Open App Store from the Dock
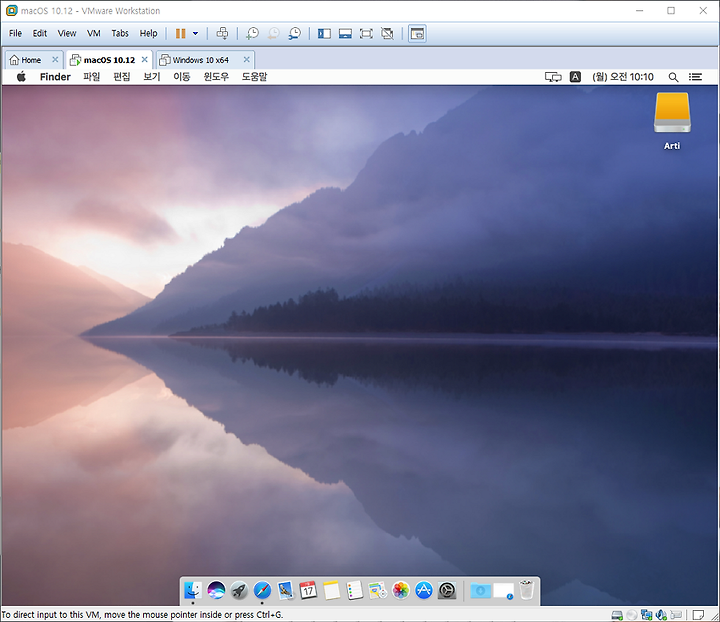The height and width of the screenshot is (622, 720). click(x=424, y=590)
